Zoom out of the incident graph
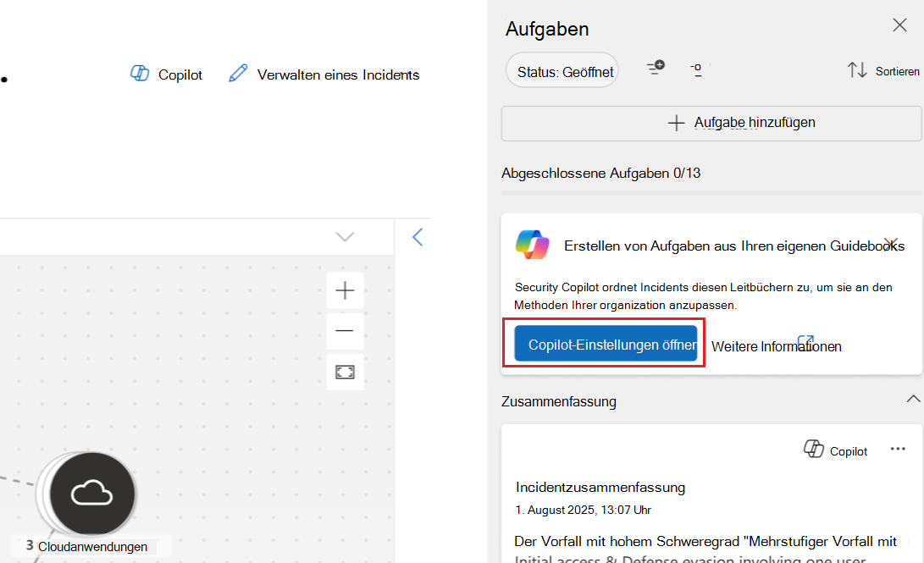Image resolution: width=924 pixels, height=563 pixels. coord(345,331)
